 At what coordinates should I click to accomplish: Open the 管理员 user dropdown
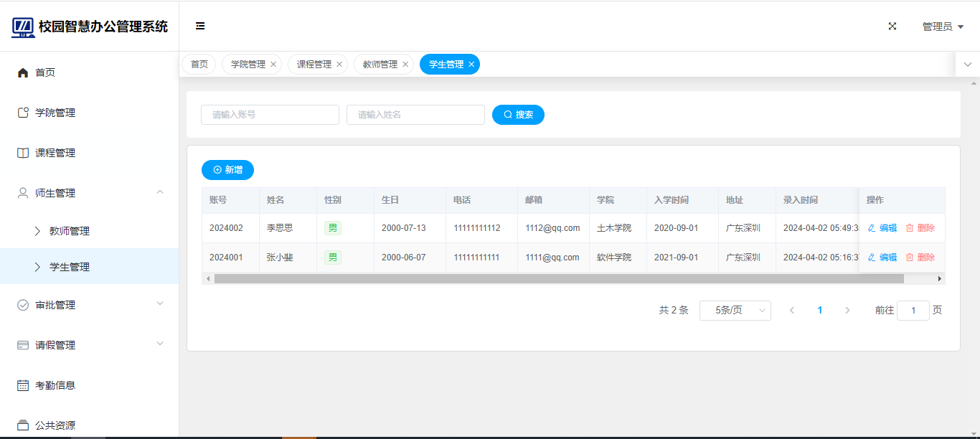coord(942,27)
